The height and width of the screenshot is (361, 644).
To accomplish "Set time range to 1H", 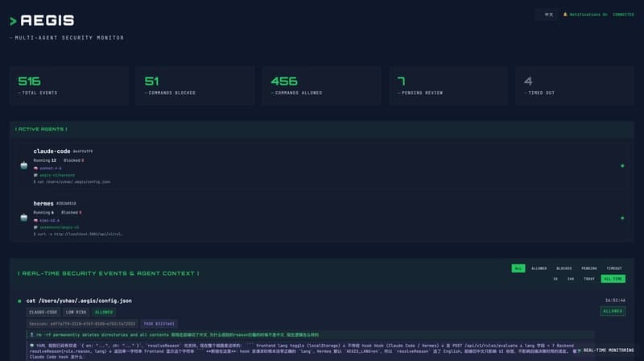I will [x=555, y=279].
